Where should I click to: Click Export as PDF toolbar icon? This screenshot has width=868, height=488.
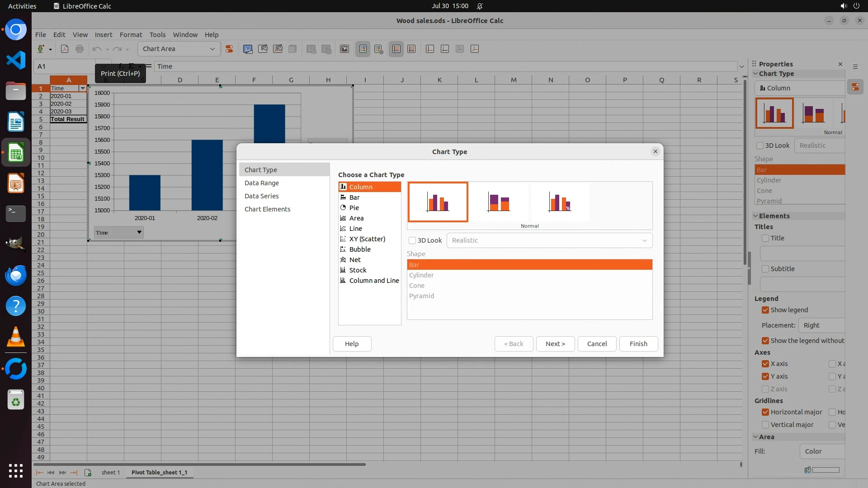pyautogui.click(x=65, y=49)
